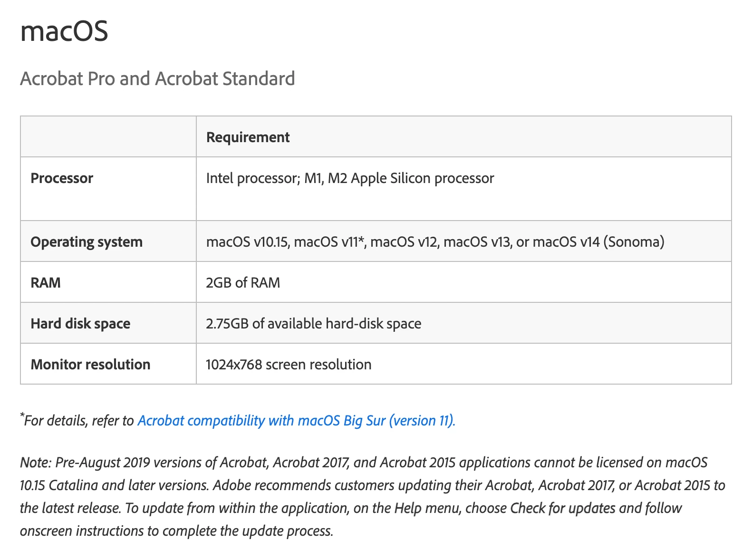Select the Acrobat Pro and Acrobat Standard subheading
The height and width of the screenshot is (560, 752).
(157, 78)
